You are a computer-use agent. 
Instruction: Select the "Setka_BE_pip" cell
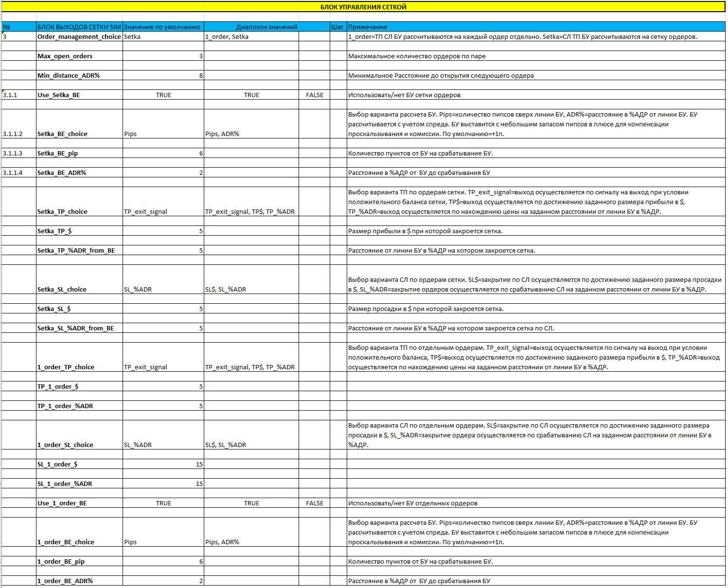point(79,153)
